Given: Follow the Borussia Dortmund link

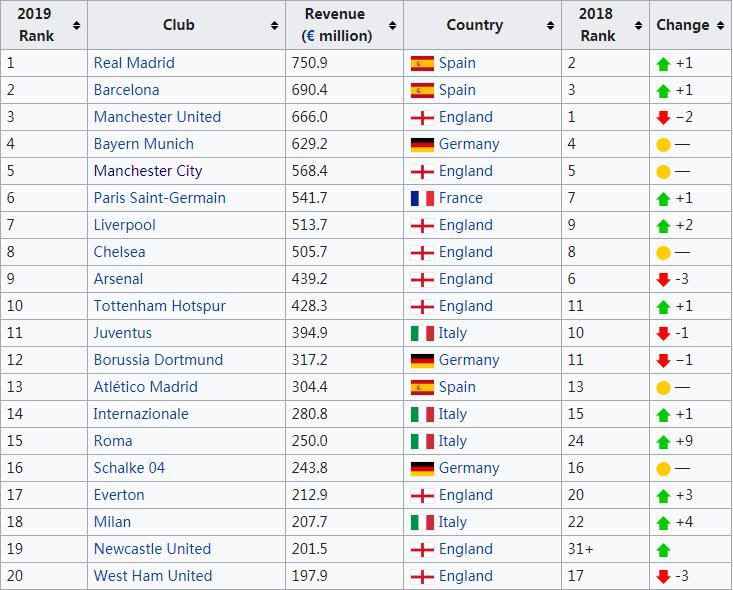Looking at the screenshot, I should pos(158,360).
